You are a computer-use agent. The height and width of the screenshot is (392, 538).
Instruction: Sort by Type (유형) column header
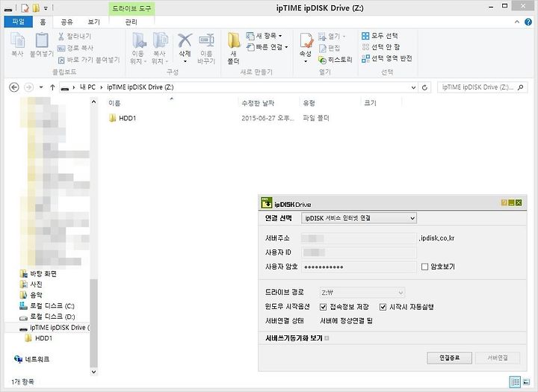[309, 103]
